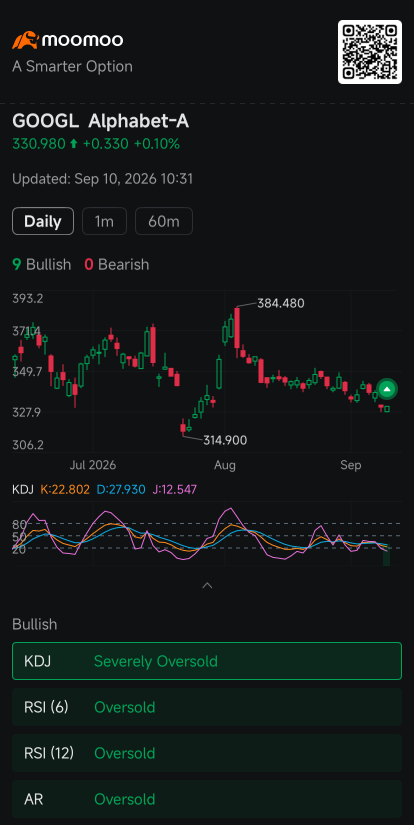Image resolution: width=414 pixels, height=825 pixels.
Task: Click the green bullish signal marker on chart
Action: [387, 389]
